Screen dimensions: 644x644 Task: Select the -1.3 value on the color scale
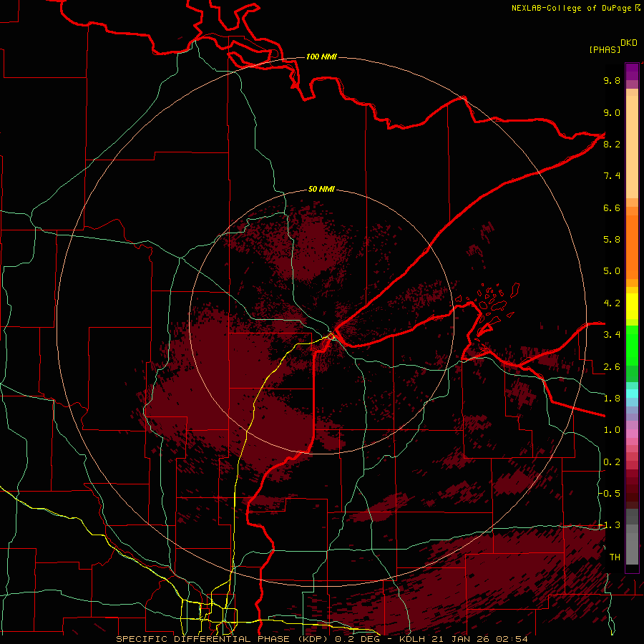coord(609,525)
